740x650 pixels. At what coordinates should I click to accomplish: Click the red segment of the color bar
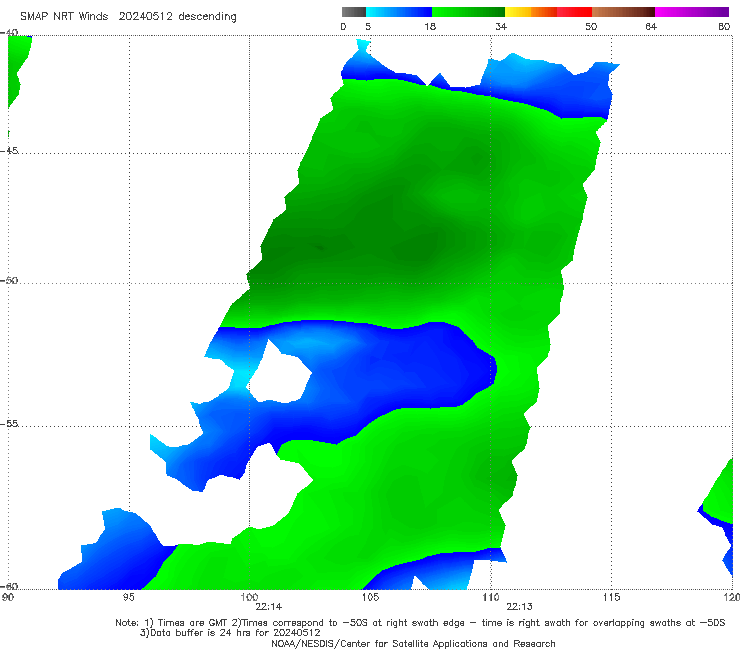tap(574, 12)
